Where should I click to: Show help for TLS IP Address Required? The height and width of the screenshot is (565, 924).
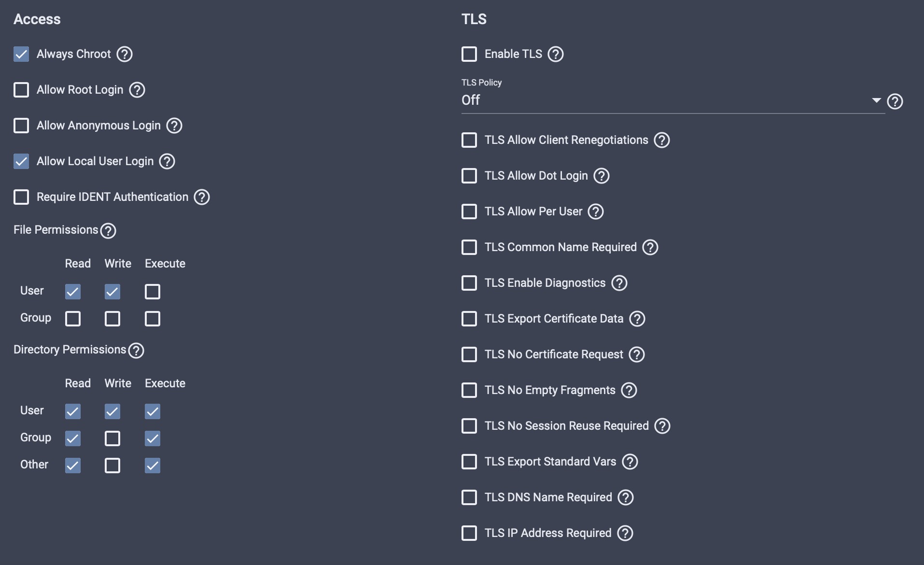click(x=625, y=533)
